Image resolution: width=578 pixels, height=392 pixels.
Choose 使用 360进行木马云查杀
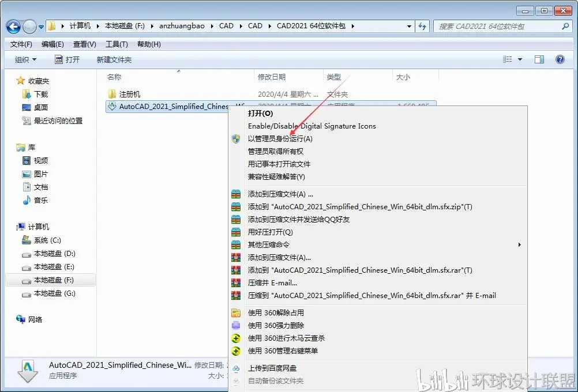coord(286,338)
